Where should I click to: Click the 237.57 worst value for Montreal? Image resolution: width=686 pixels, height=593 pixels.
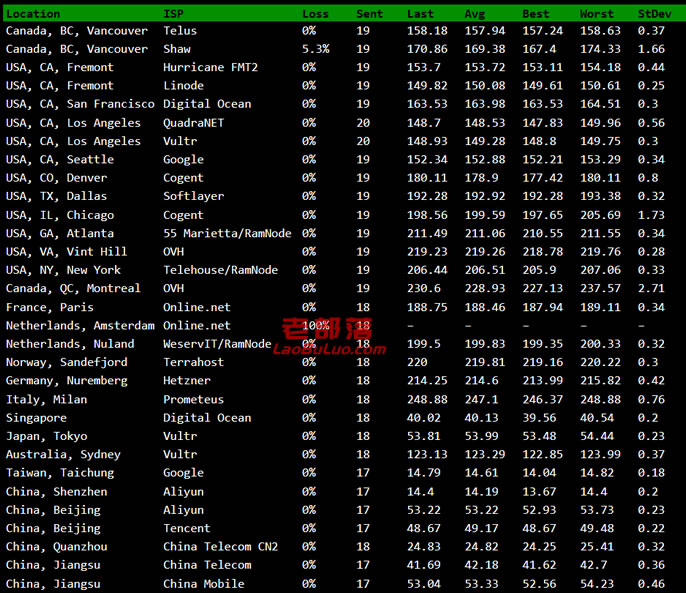pos(600,289)
